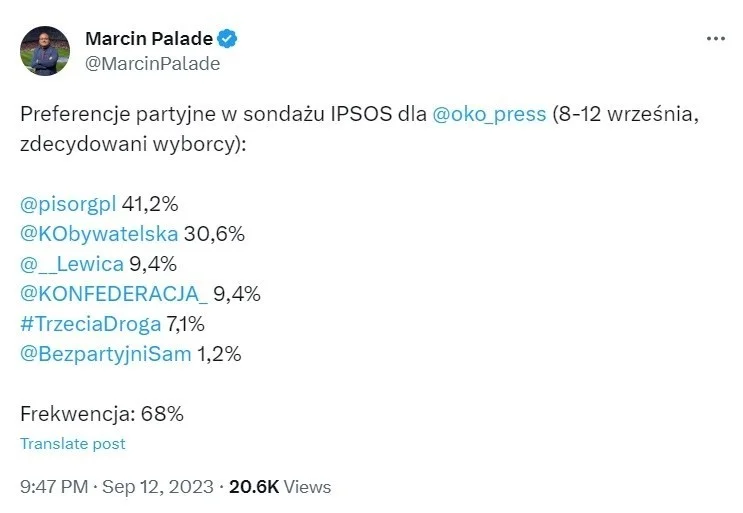Open the @BezpartyjniSam mention
This screenshot has width=743, height=513.
click(106, 354)
